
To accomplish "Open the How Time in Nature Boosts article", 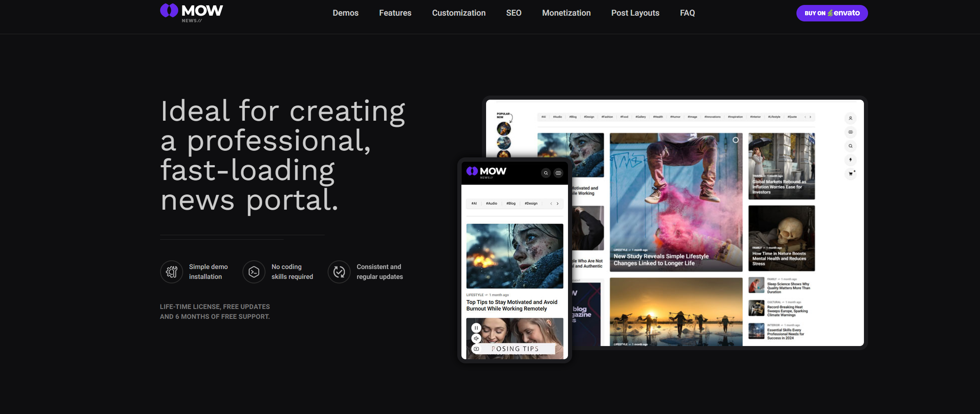I will point(781,238).
